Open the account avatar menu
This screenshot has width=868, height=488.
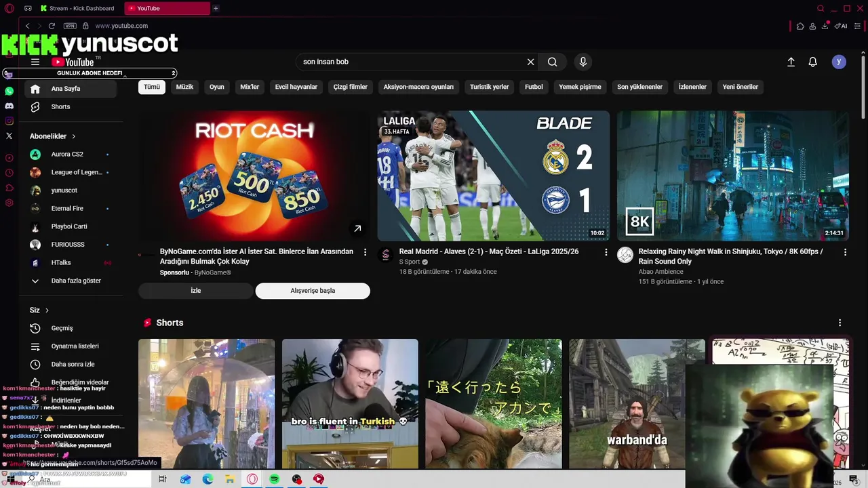click(x=839, y=62)
